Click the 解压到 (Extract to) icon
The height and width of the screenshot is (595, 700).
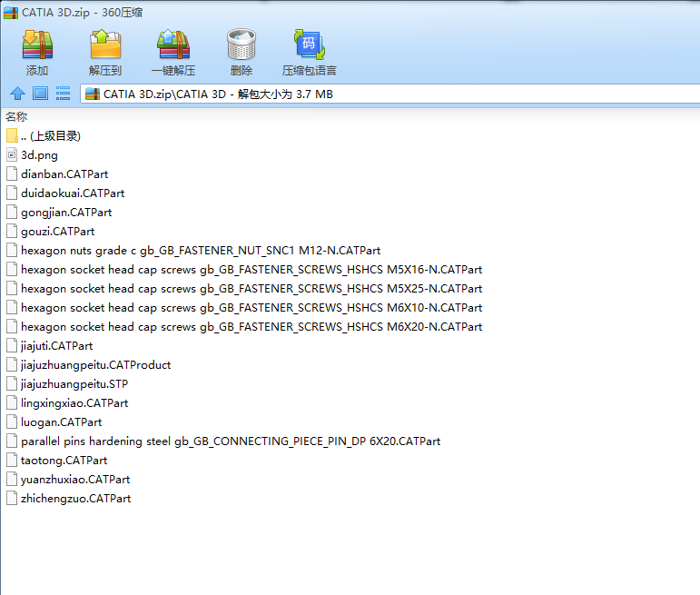pyautogui.click(x=105, y=45)
